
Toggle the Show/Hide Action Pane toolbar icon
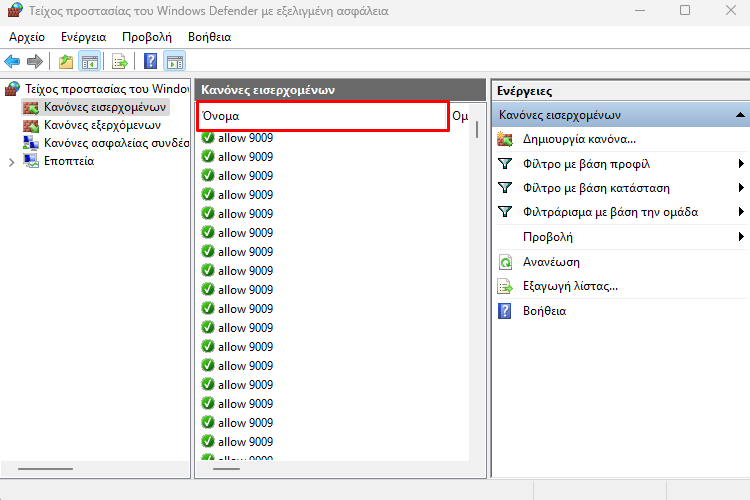pos(175,61)
